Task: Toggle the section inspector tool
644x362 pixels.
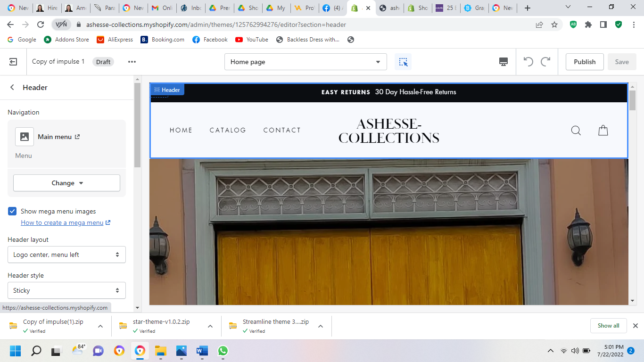Action: 403,62
